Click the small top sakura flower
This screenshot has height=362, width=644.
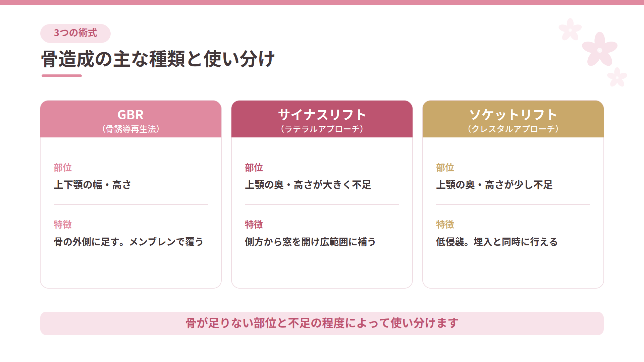(570, 29)
